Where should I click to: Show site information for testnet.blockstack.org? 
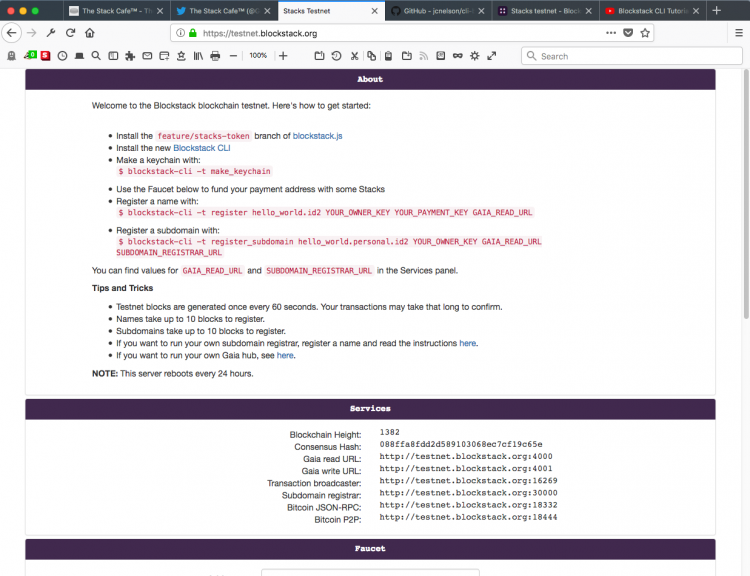(180, 33)
